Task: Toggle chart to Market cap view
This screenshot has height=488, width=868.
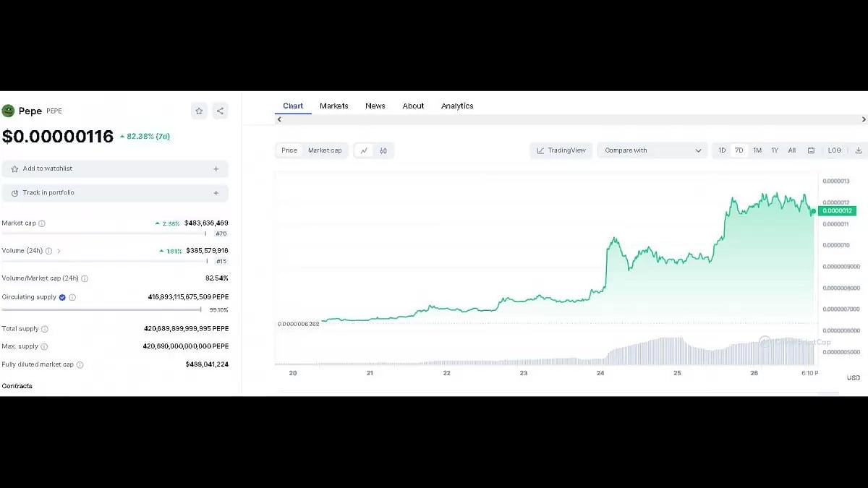Action: click(x=325, y=150)
